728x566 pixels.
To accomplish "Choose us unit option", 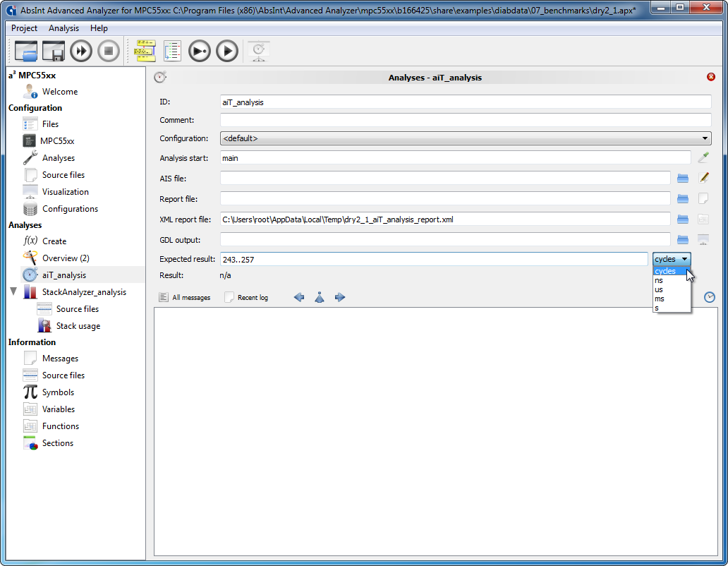I will point(672,290).
